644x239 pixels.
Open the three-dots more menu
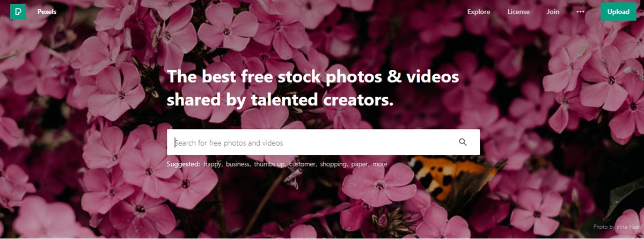(x=580, y=12)
